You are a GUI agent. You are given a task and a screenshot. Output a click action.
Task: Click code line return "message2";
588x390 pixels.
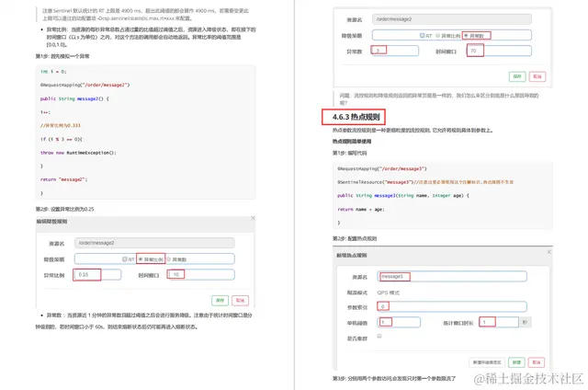(x=63, y=179)
